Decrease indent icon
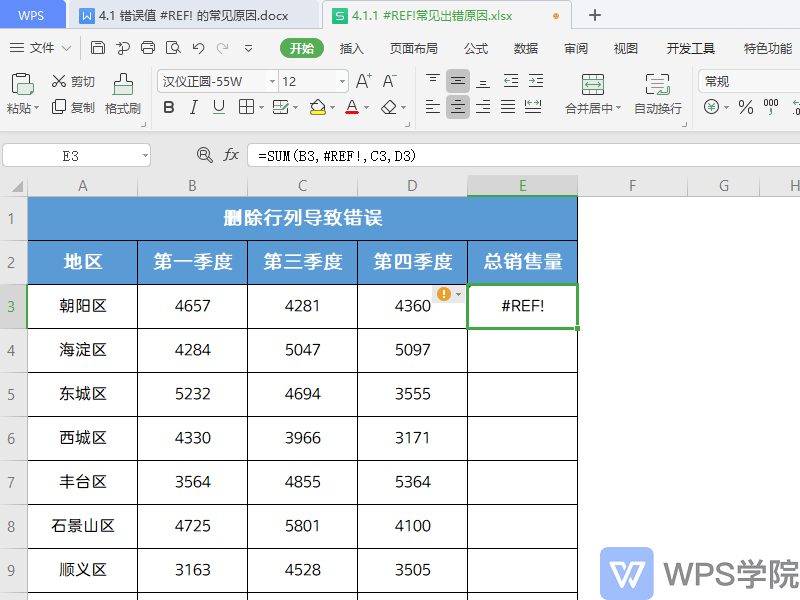800x600 pixels. [x=511, y=81]
